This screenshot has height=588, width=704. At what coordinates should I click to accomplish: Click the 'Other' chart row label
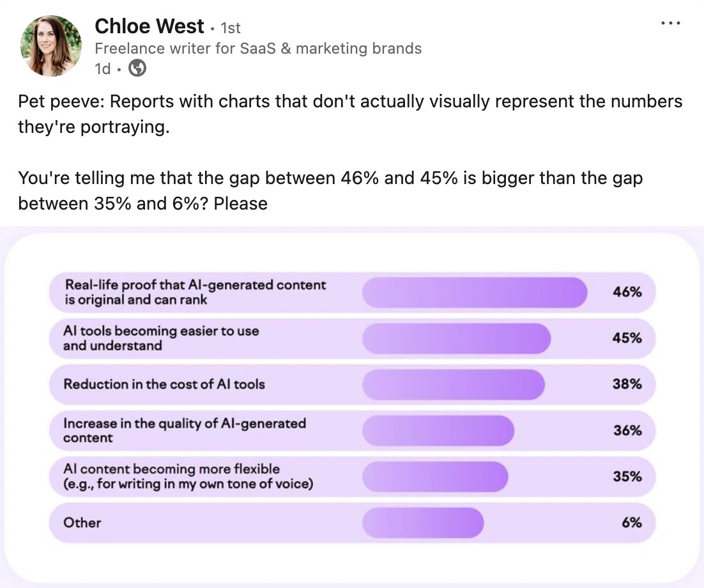tap(82, 523)
